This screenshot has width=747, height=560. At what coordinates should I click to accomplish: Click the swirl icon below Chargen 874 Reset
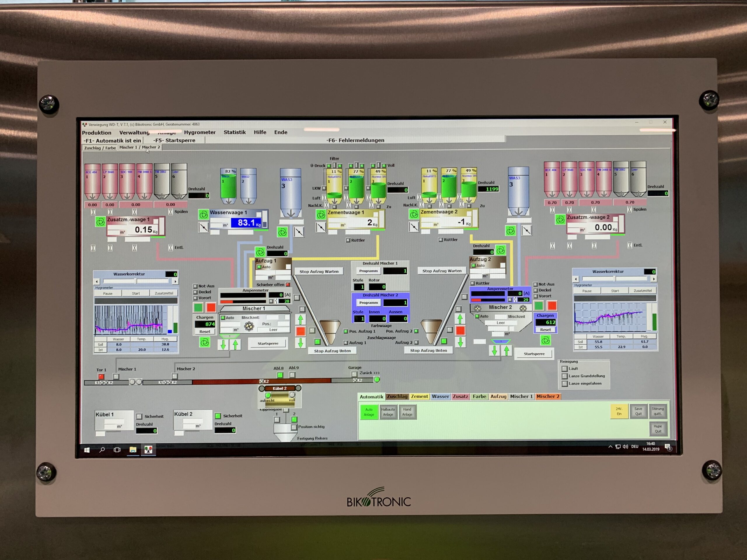[x=204, y=343]
